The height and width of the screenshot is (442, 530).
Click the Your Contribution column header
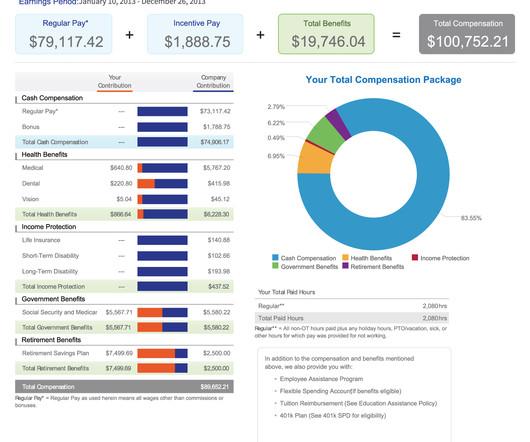(x=115, y=81)
